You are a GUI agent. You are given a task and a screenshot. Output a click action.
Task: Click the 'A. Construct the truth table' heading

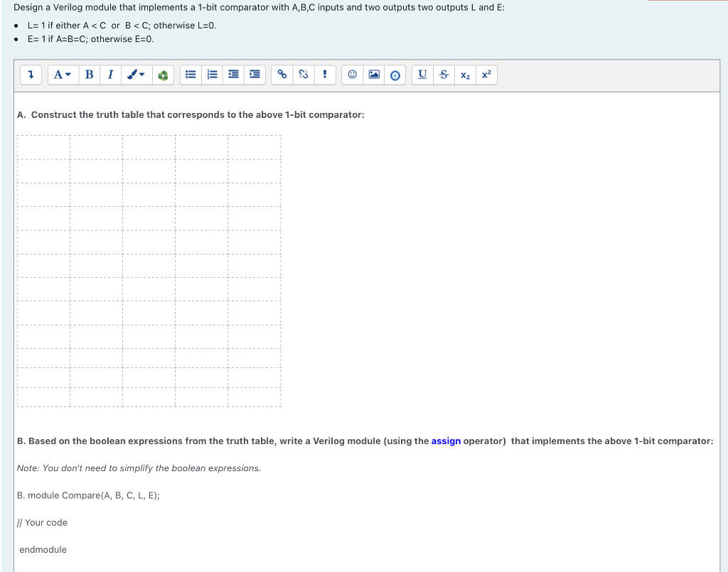[191, 114]
